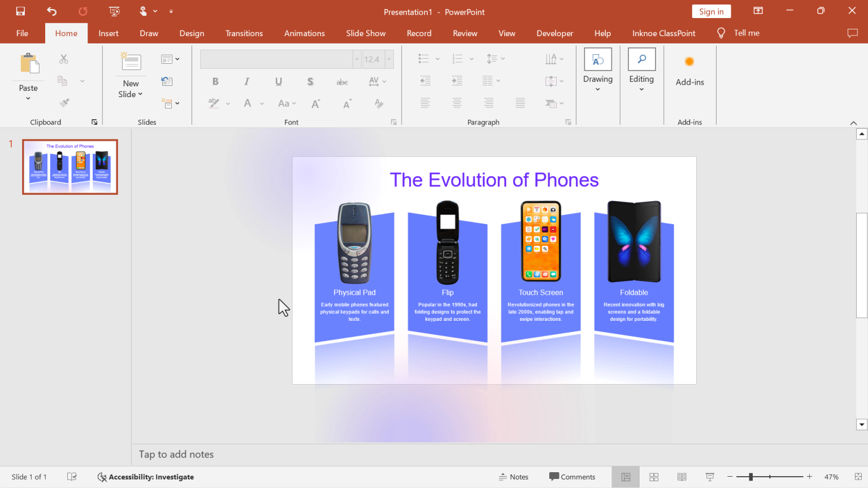Toggle Italic formatting
This screenshot has height=488, width=868.
pyautogui.click(x=247, y=81)
